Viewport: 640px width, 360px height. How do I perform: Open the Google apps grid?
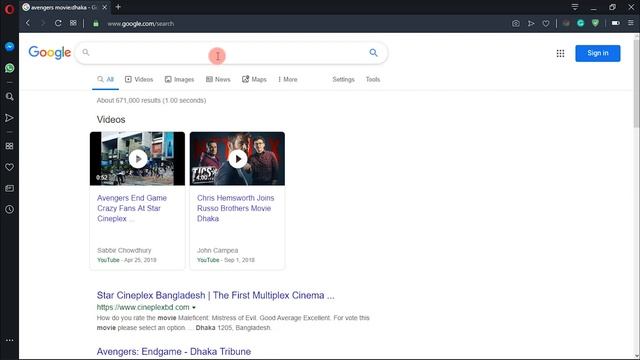[x=560, y=53]
